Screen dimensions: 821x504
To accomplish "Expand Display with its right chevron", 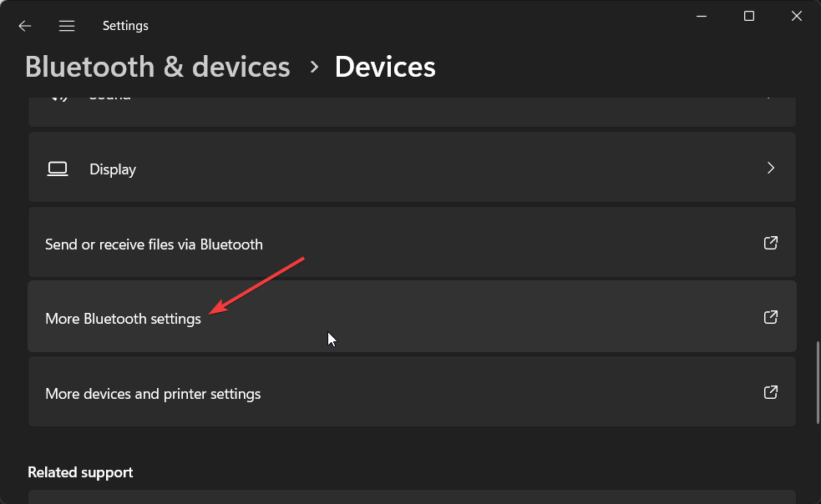I will pyautogui.click(x=771, y=168).
